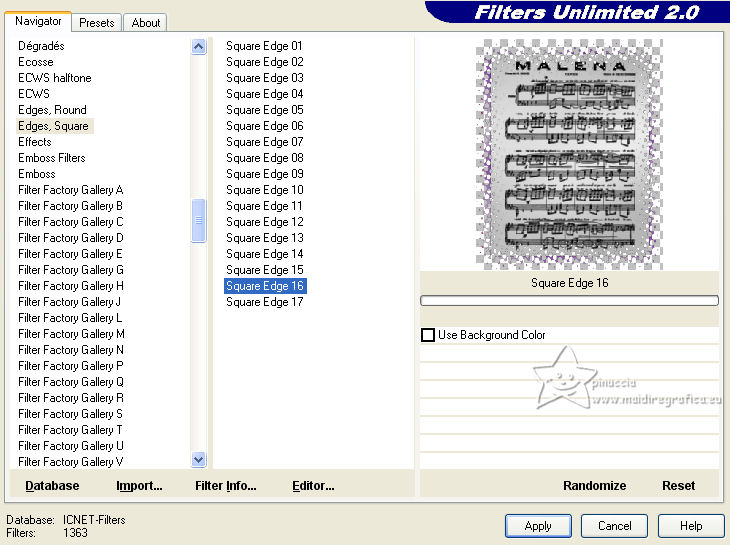Select Square Edge 09 filter
Viewport: 730px width, 545px height.
[264, 174]
